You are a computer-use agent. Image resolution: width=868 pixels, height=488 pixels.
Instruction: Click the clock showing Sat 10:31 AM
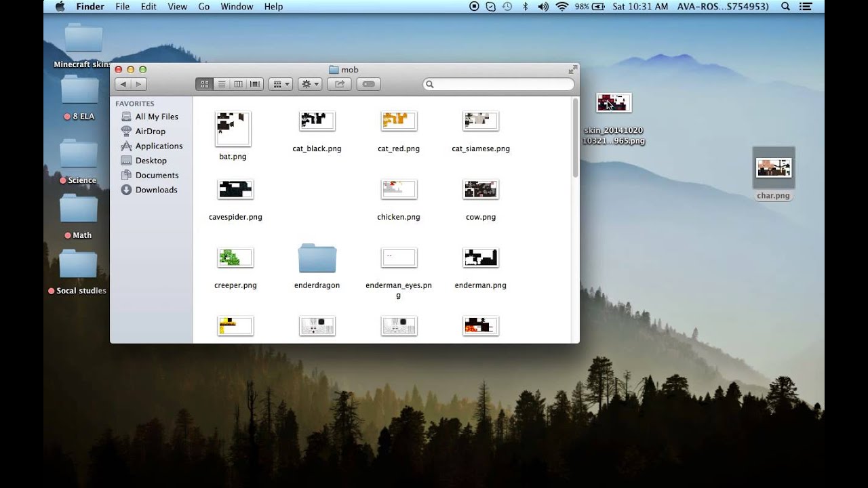[x=640, y=6]
